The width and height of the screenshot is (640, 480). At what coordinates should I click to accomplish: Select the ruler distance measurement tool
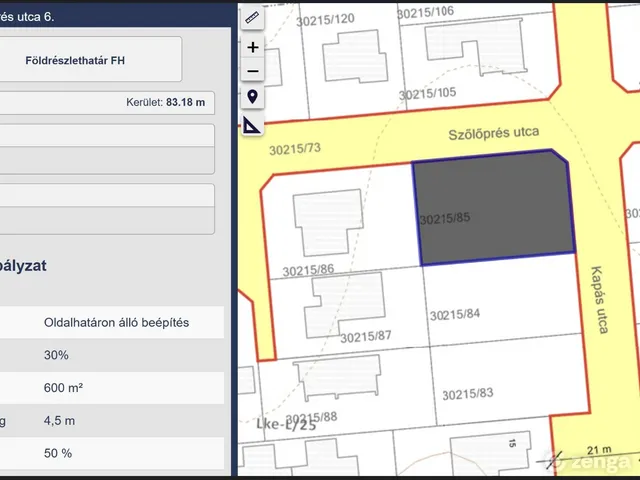252,17
